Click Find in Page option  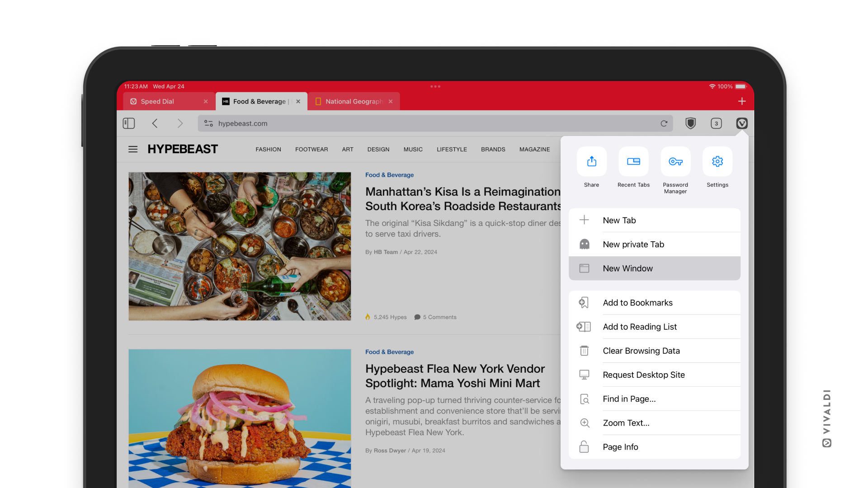pyautogui.click(x=629, y=399)
